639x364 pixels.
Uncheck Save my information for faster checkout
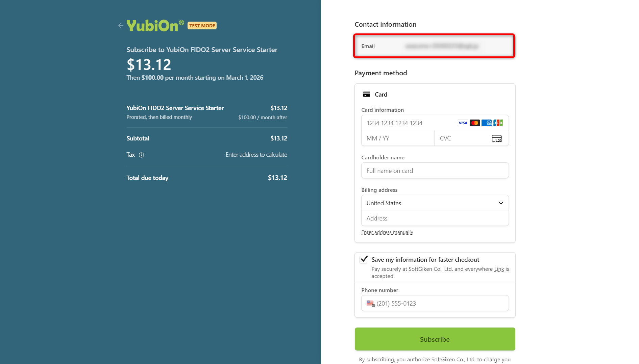[364, 259]
